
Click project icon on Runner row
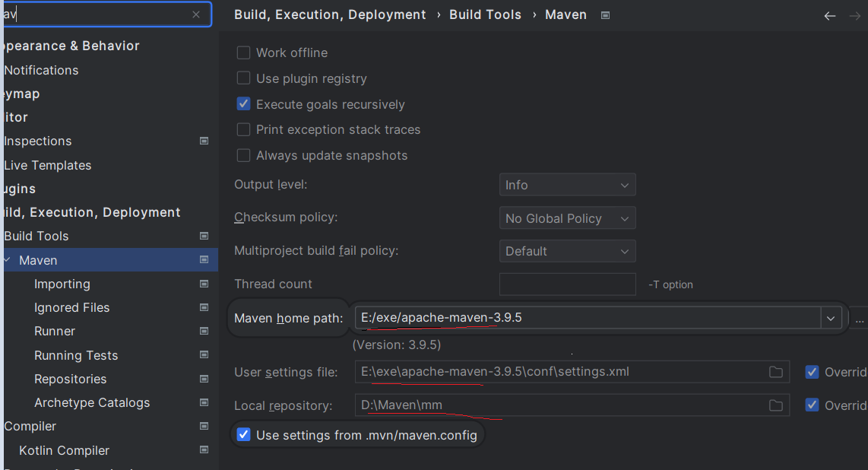204,331
